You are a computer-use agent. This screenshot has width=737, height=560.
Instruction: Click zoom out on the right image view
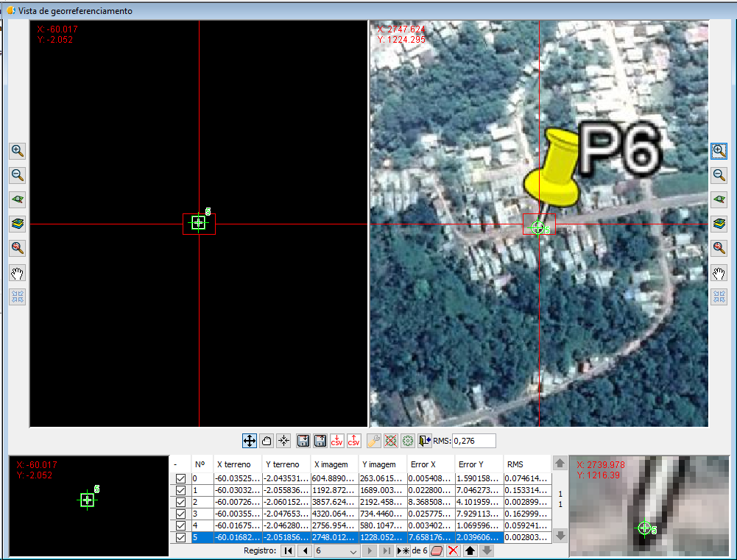(x=719, y=175)
